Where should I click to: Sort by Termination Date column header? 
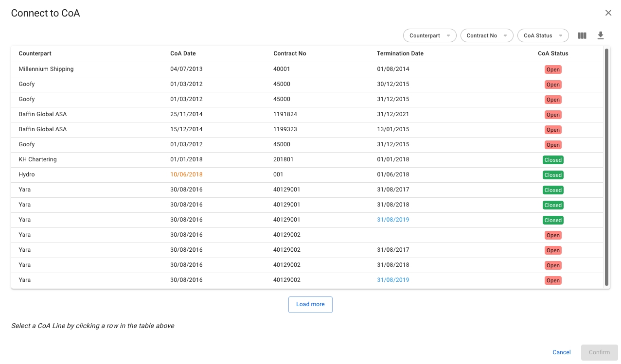(400, 53)
